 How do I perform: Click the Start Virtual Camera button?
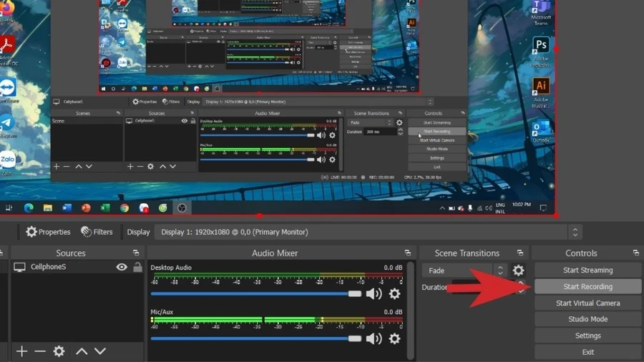pos(587,303)
